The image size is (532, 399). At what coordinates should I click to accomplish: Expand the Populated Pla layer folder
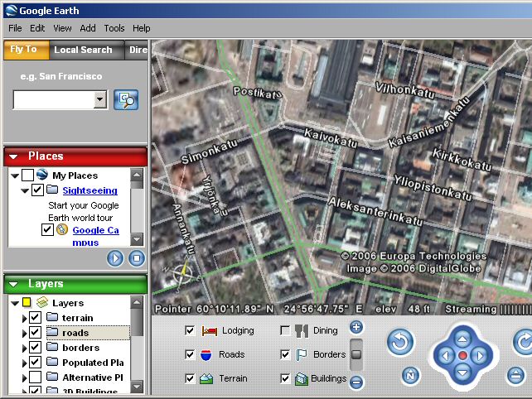pos(24,363)
